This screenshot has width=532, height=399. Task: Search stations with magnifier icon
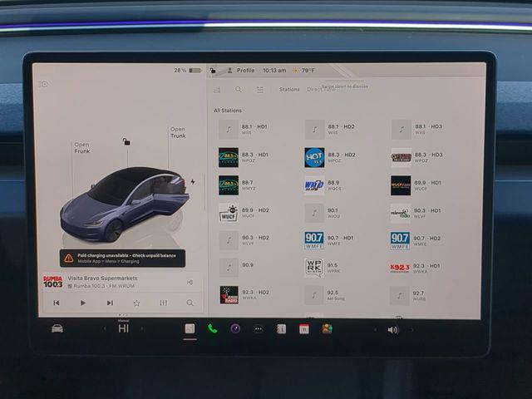[239, 90]
